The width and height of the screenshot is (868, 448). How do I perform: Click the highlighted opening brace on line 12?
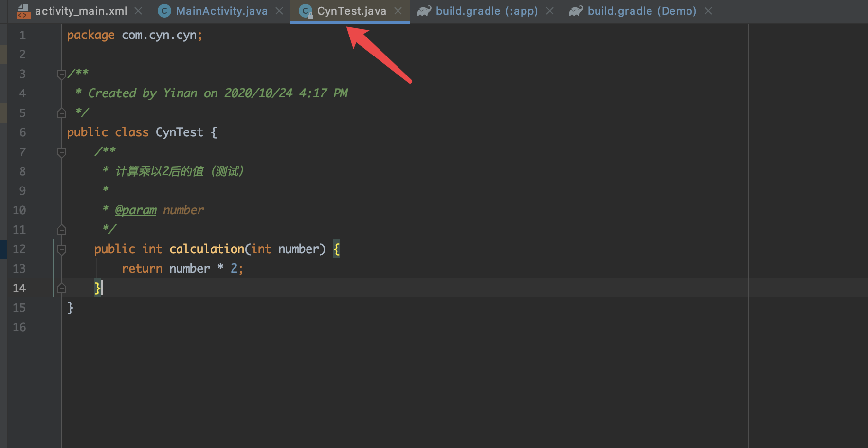coord(336,249)
